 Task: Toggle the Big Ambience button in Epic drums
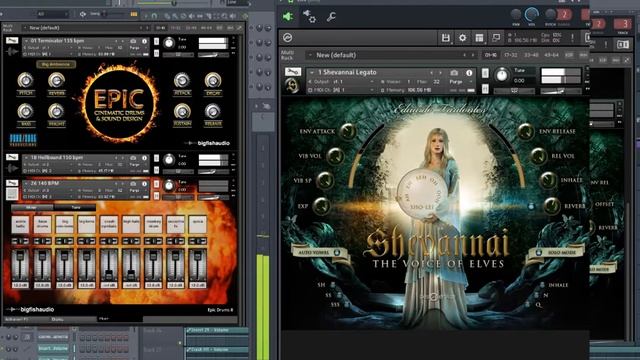tap(56, 64)
